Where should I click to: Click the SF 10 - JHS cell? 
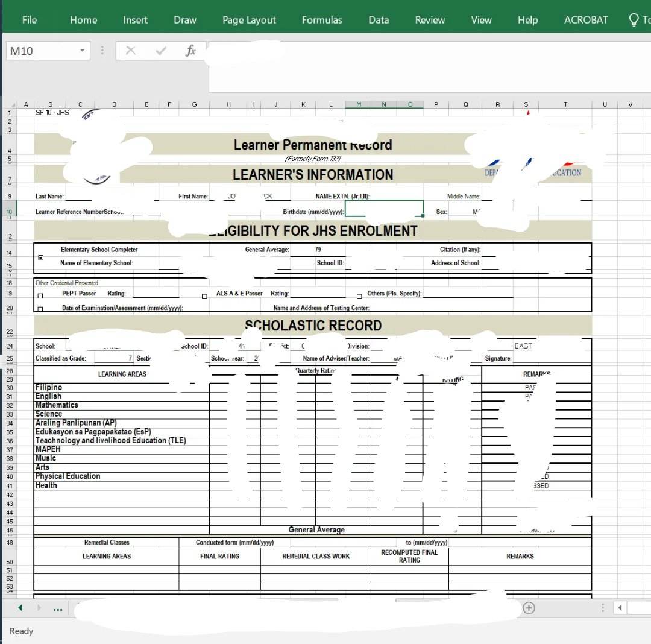pyautogui.click(x=52, y=113)
